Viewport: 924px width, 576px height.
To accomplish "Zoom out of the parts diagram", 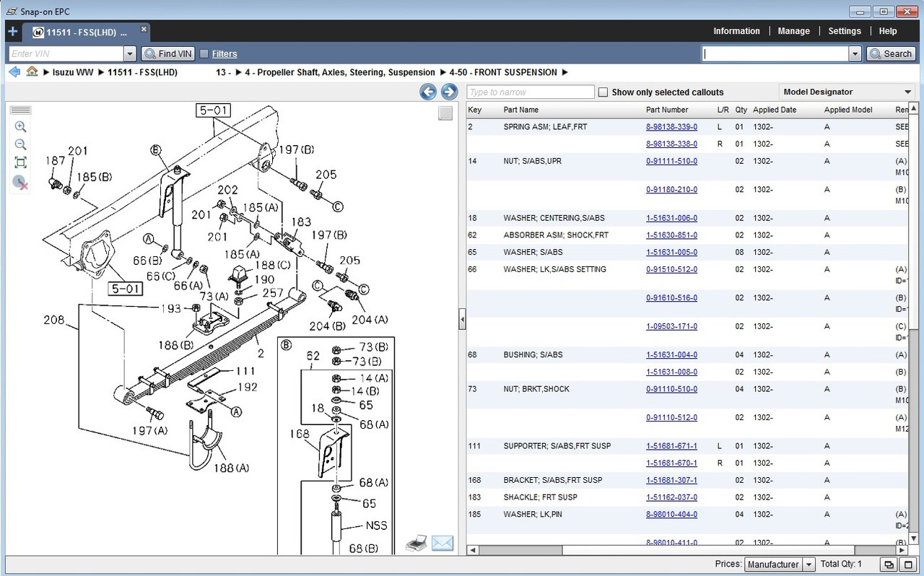I will tap(20, 144).
